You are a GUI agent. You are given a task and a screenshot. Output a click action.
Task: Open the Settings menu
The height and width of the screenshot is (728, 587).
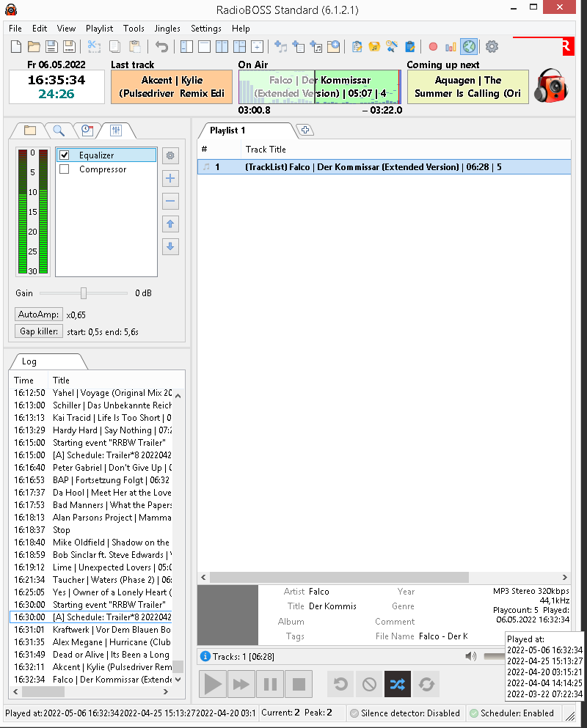point(206,29)
